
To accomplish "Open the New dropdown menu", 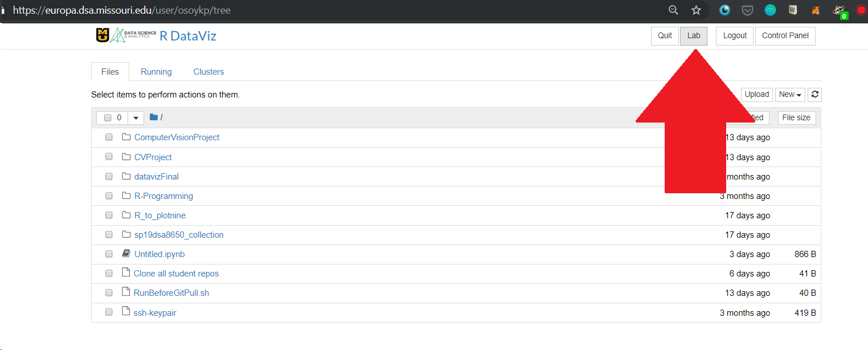I will 790,95.
